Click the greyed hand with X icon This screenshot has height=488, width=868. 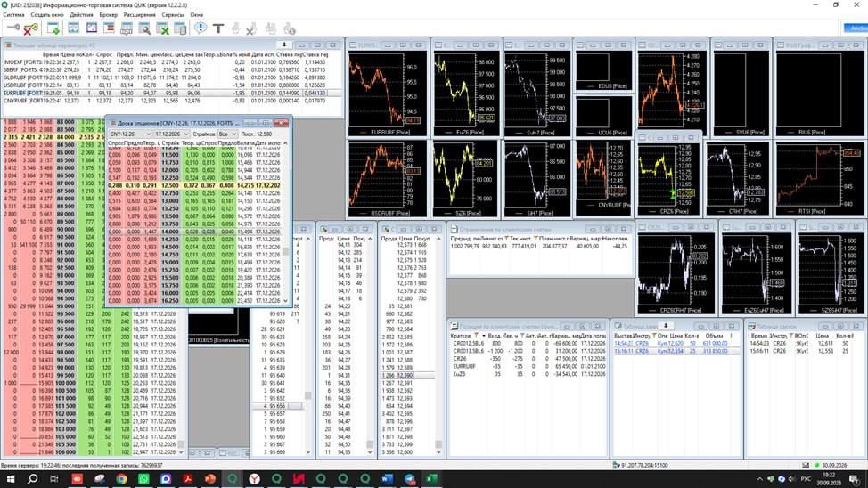point(250,28)
